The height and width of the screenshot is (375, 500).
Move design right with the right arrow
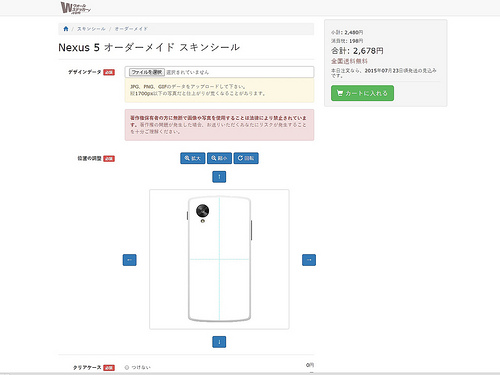[309, 260]
